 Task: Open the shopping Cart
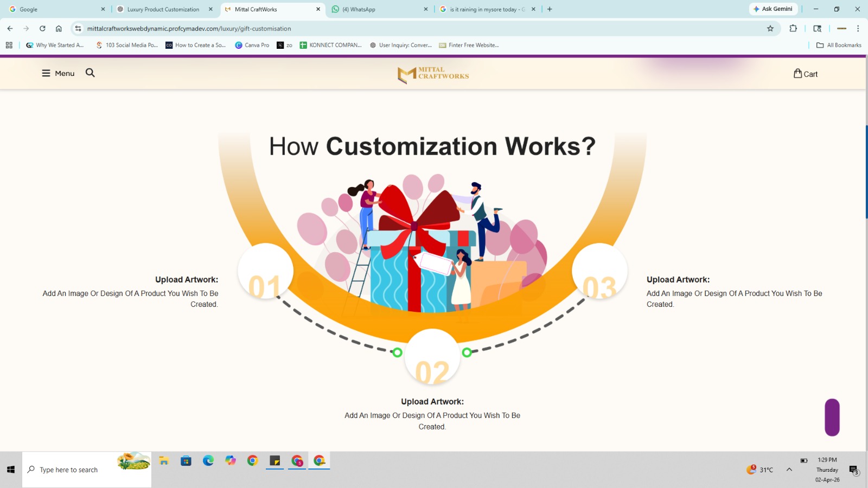click(805, 74)
